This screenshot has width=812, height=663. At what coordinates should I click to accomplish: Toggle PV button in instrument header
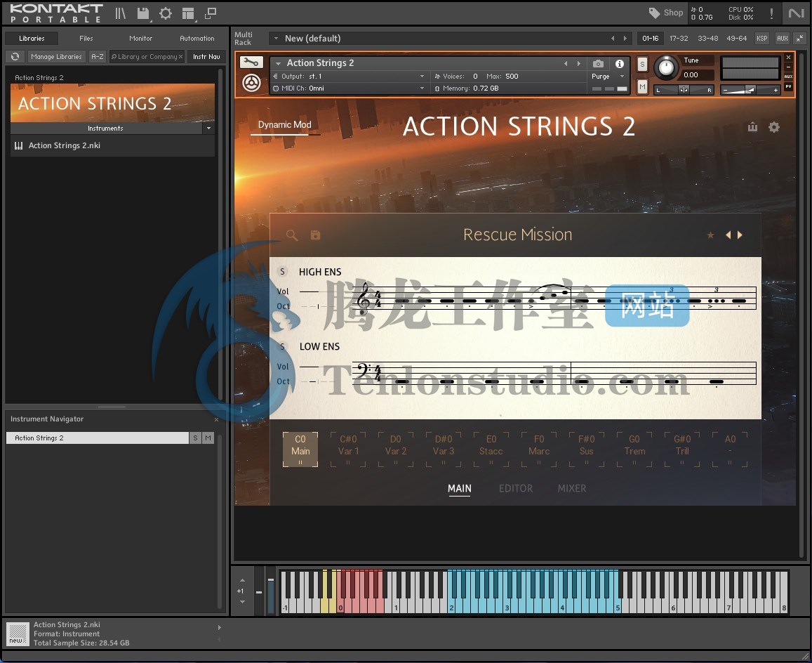coord(788,86)
